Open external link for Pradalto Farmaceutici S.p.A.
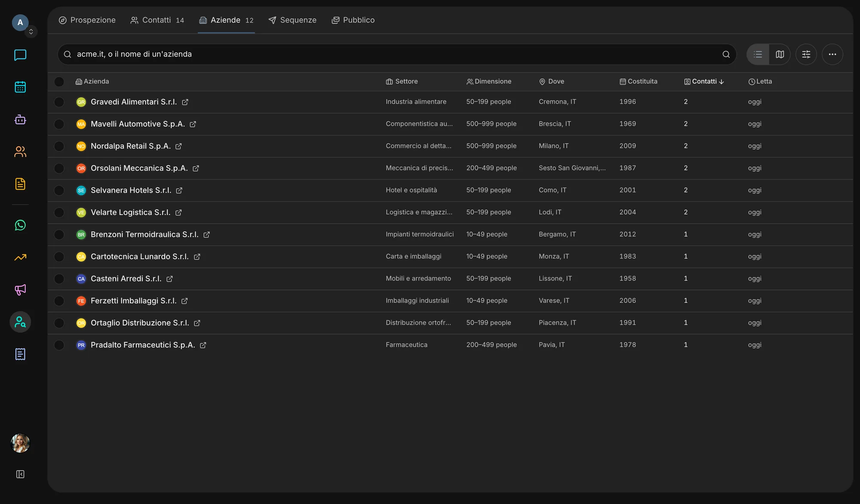The width and height of the screenshot is (860, 504). pyautogui.click(x=203, y=345)
